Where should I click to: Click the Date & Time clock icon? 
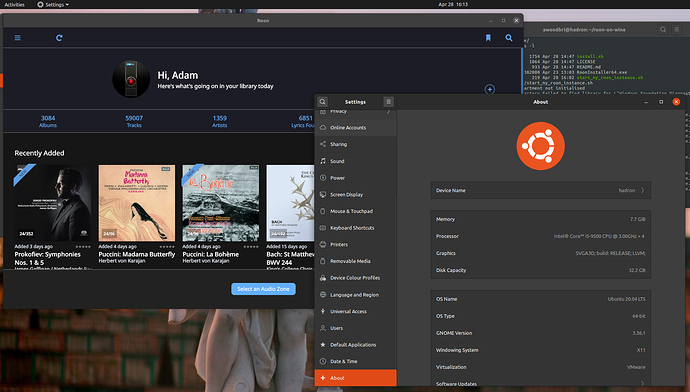[x=323, y=361]
